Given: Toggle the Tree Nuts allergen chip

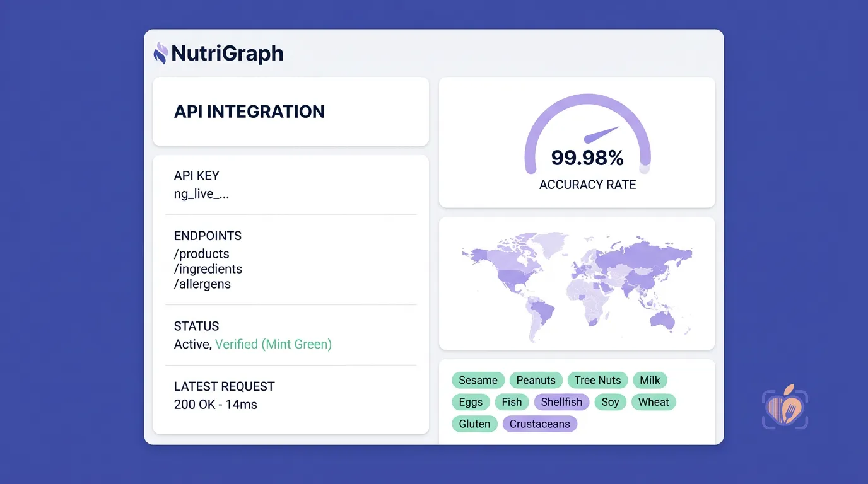Looking at the screenshot, I should point(597,380).
